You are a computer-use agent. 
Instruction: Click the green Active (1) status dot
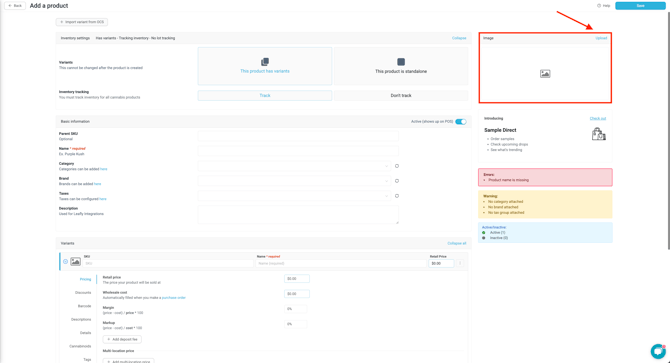pyautogui.click(x=484, y=233)
